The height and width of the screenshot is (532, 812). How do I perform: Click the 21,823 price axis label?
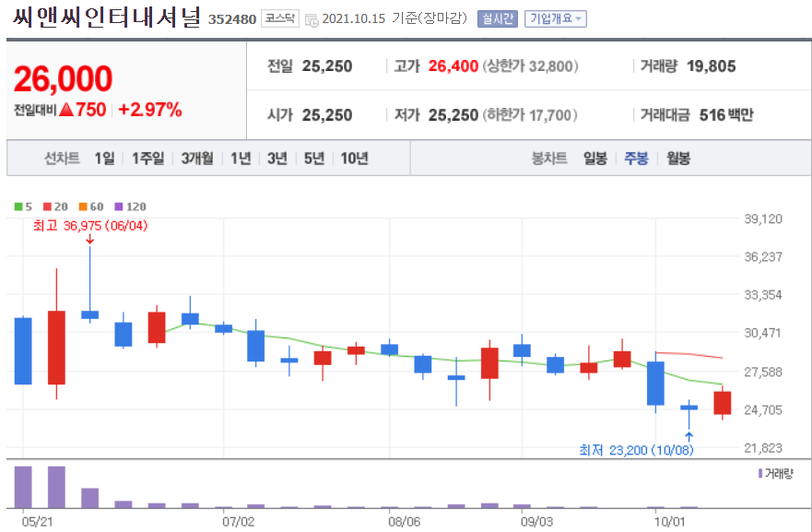tap(763, 447)
